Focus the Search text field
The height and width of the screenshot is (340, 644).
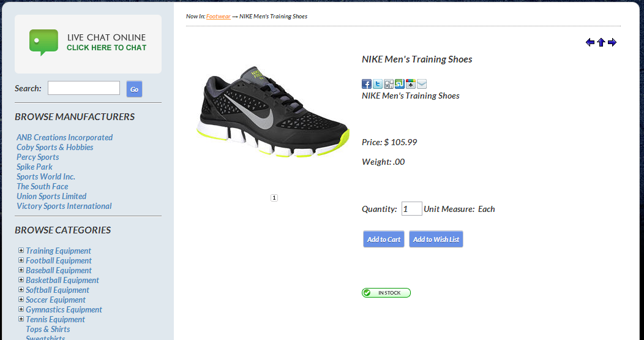84,88
